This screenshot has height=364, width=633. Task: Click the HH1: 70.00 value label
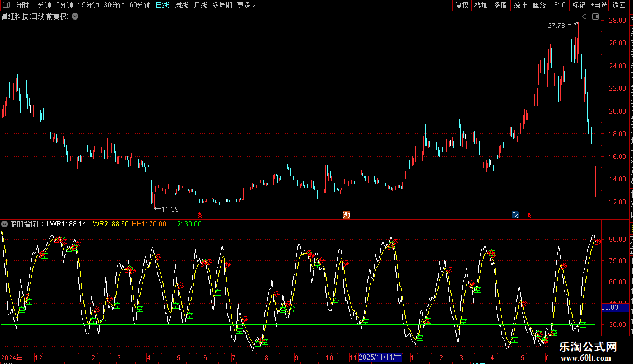tap(149, 224)
